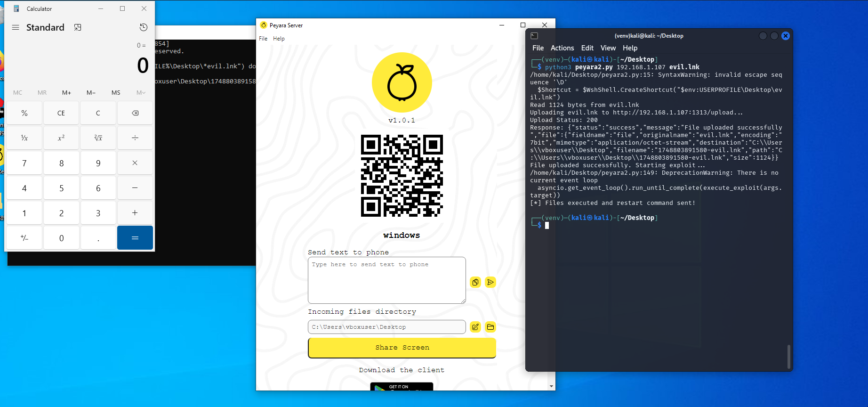Click the x squared key in Calculator
The width and height of the screenshot is (868, 407).
coord(61,138)
